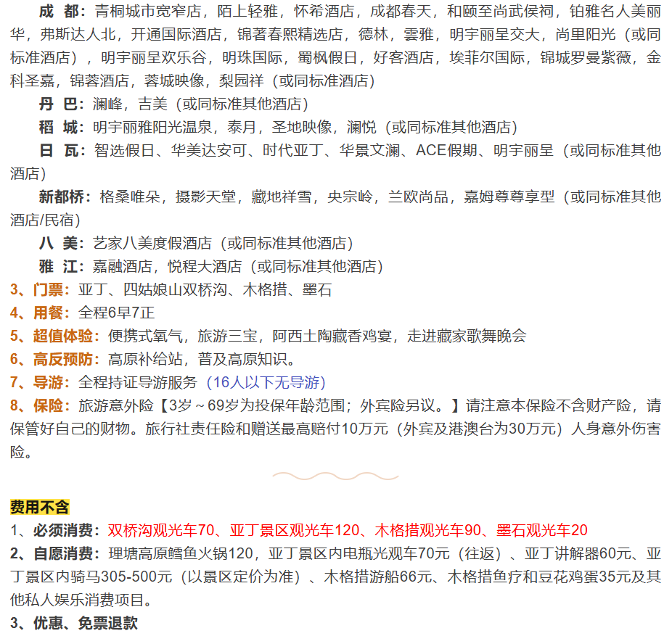The image size is (672, 636).
Task: Click the hotel name '埃菲尔国际'
Action: point(487,57)
